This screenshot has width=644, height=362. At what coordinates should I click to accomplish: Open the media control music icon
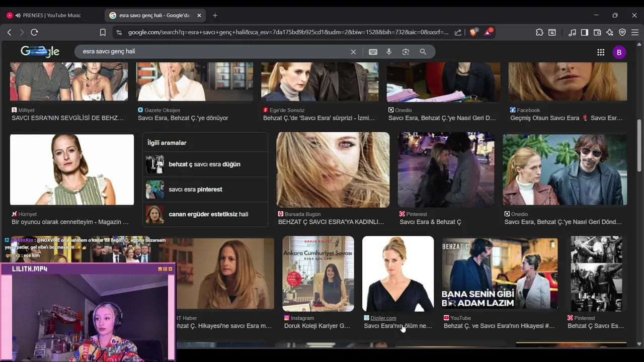pos(572,32)
